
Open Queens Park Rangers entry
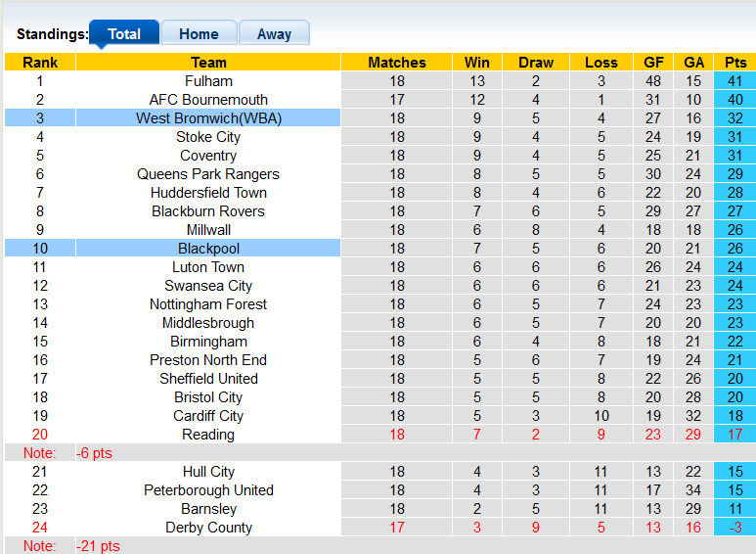(x=208, y=174)
